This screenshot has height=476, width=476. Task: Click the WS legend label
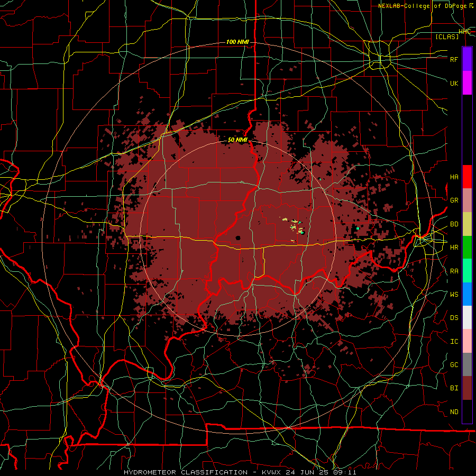(x=454, y=295)
